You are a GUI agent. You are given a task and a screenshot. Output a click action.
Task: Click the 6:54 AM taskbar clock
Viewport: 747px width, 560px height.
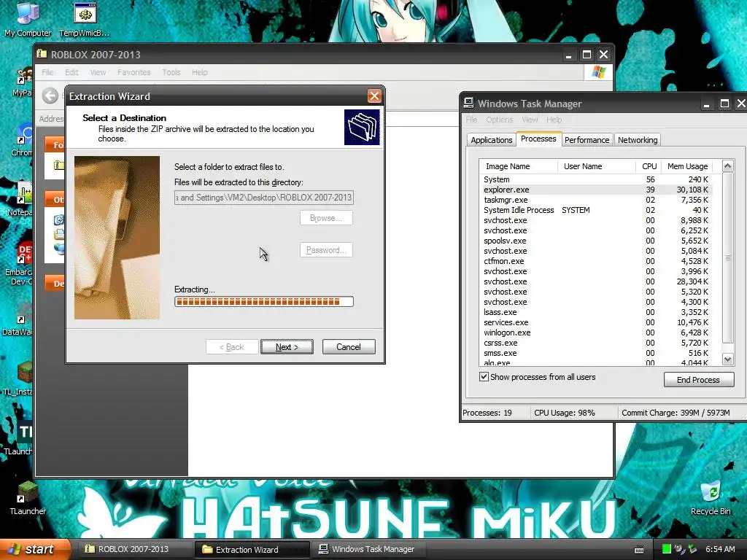coord(720,549)
